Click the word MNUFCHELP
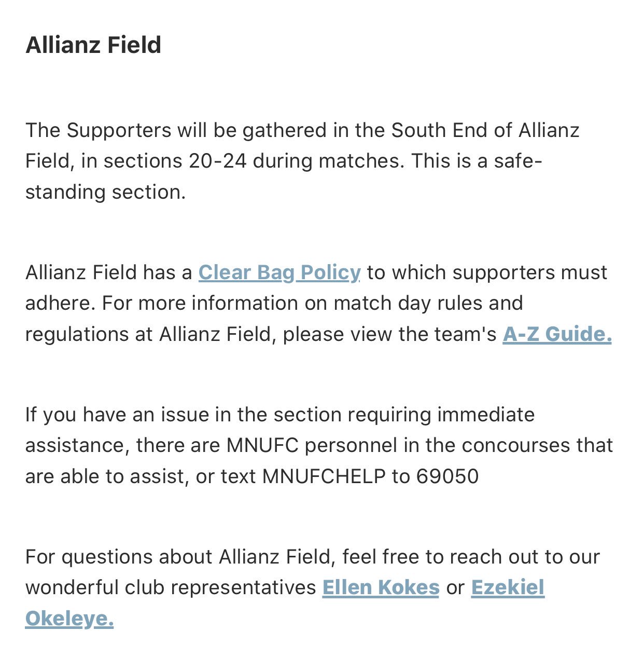 324,476
